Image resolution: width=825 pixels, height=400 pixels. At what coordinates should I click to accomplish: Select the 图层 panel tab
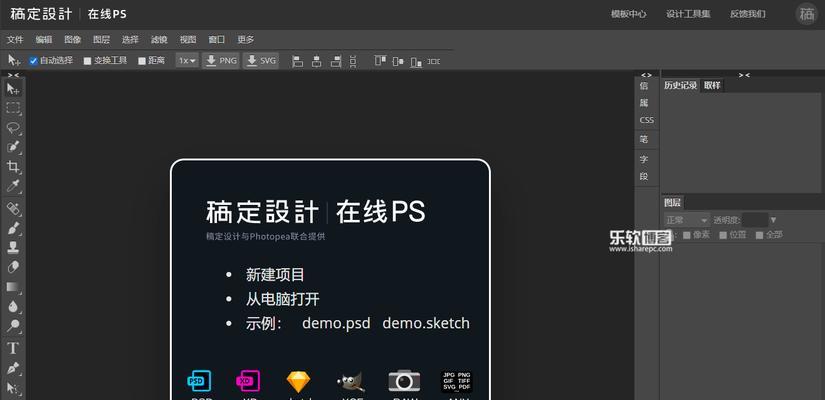672,203
